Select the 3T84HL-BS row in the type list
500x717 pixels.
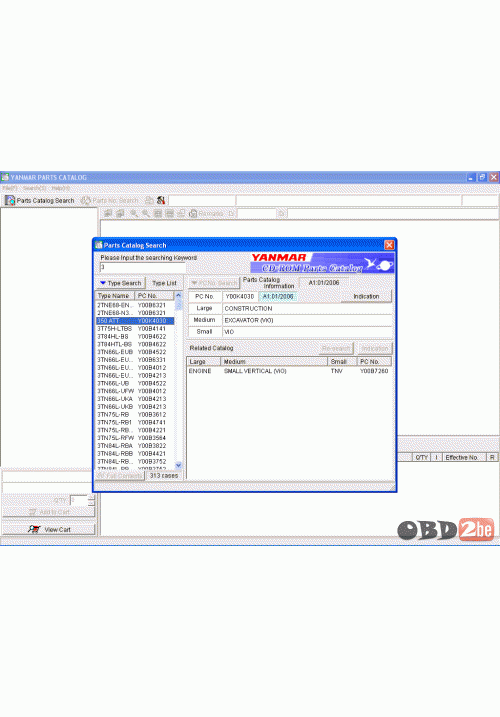[135, 336]
